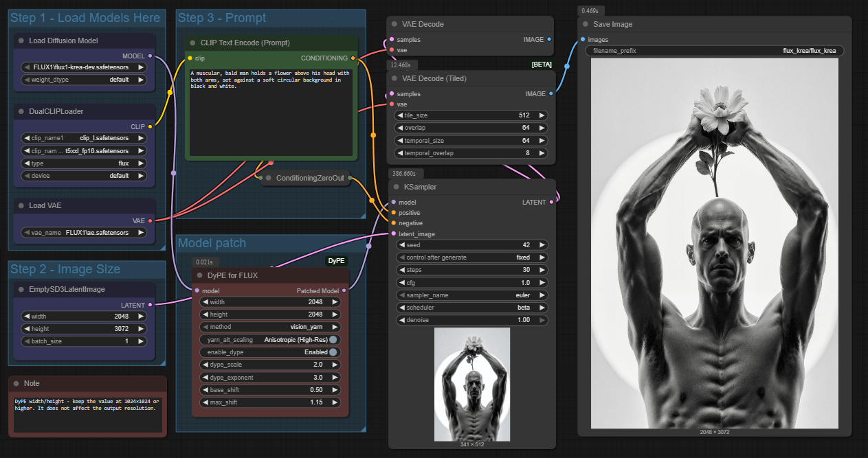Click the VAE Decode (Tiled) collapse dot
868x458 pixels.
394,78
